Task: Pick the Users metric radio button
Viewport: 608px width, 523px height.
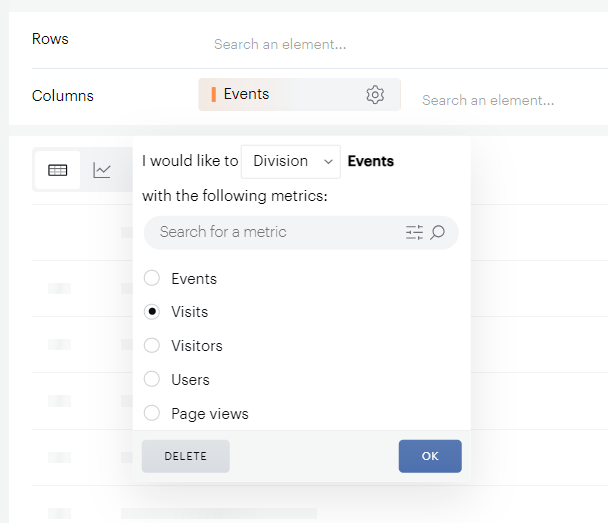Action: [x=152, y=380]
